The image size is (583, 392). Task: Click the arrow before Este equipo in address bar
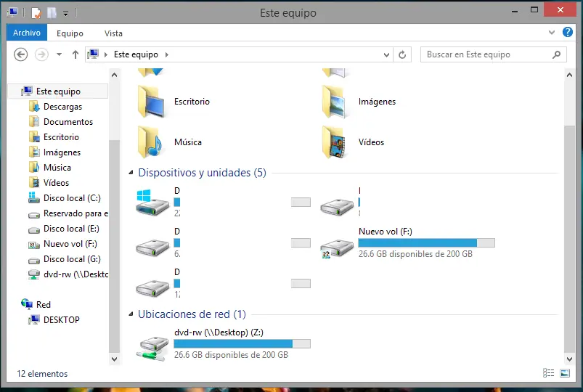pyautogui.click(x=106, y=54)
